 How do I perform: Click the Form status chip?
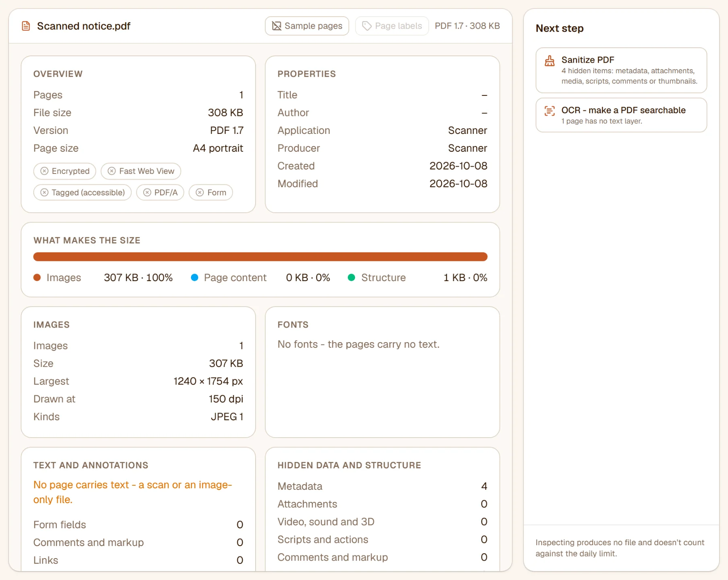pos(211,193)
